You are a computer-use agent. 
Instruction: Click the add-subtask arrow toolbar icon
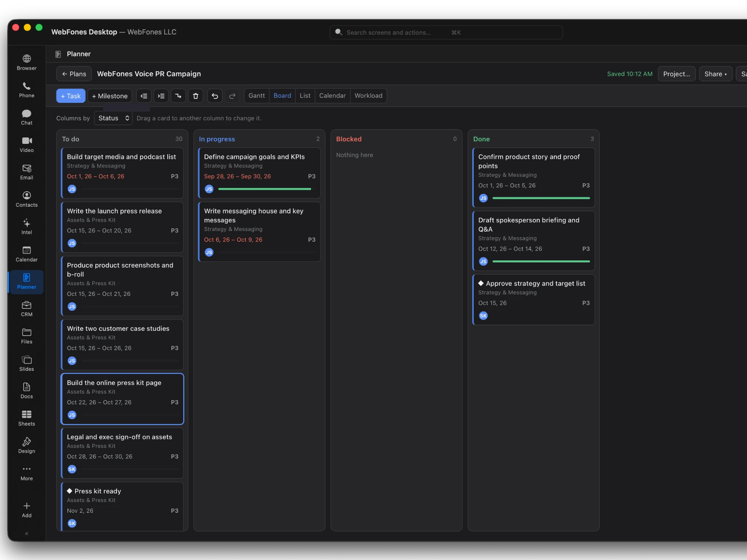coord(178,96)
